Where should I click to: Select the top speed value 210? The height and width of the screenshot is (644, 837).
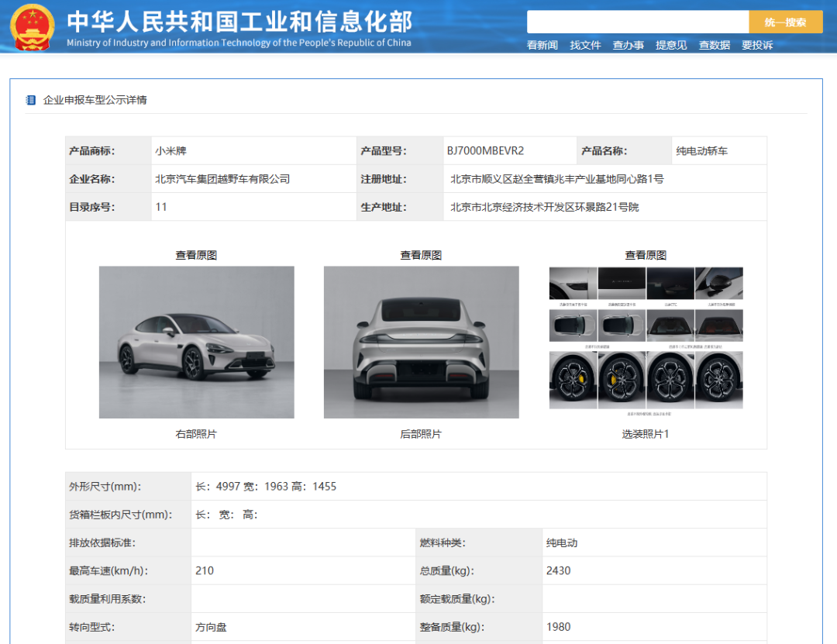tap(205, 571)
